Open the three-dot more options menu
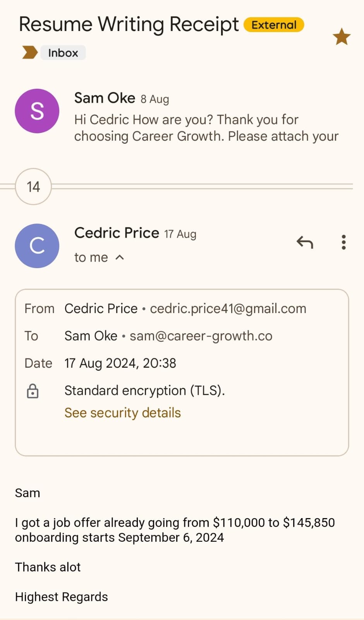Screen dimensions: 364x620 tap(343, 243)
